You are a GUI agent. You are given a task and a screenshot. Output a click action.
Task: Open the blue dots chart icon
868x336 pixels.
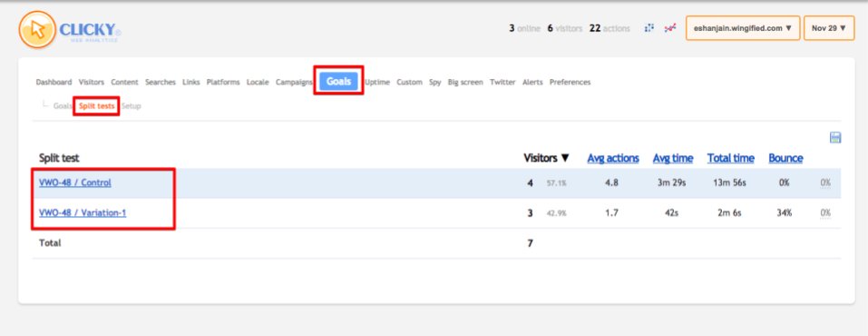[x=649, y=28]
